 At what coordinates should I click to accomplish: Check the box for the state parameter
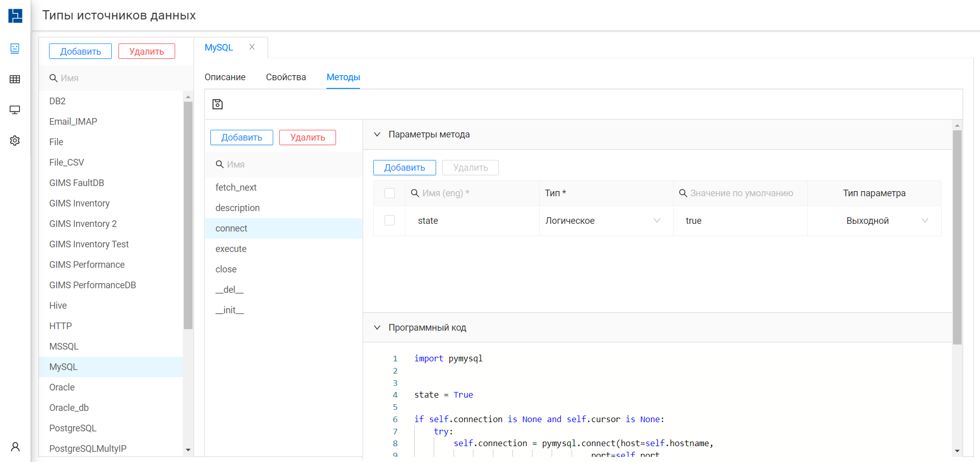coord(390,220)
